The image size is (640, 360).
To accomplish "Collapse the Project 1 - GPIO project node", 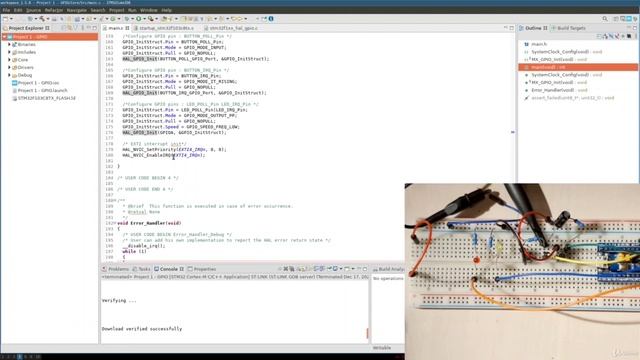I will pyautogui.click(x=4, y=37).
